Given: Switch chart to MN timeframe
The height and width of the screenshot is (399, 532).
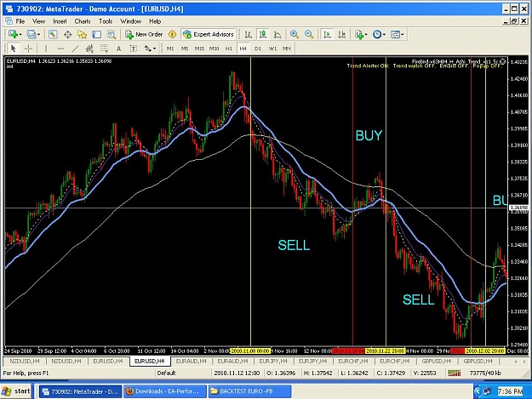Looking at the screenshot, I should (287, 48).
